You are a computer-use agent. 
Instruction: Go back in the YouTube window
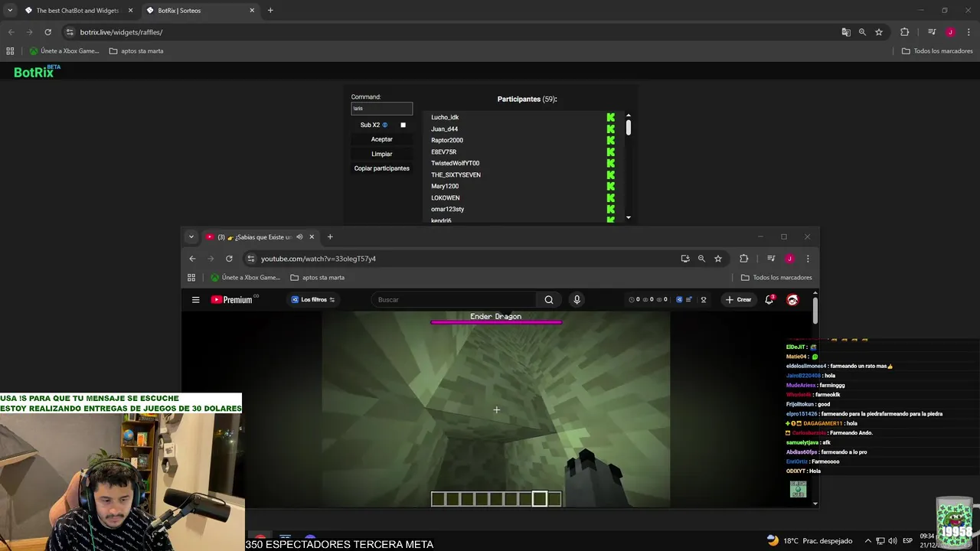(192, 259)
